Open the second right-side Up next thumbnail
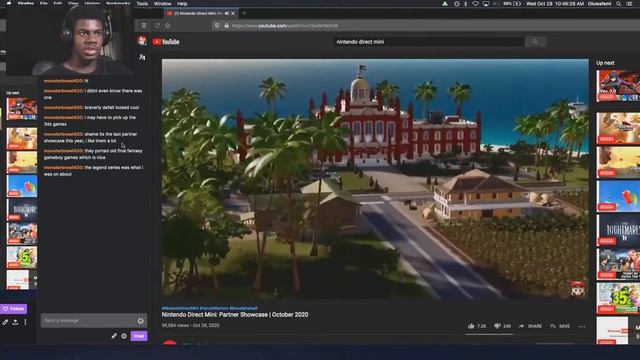Screen dimensions: 640x360 click(618, 128)
